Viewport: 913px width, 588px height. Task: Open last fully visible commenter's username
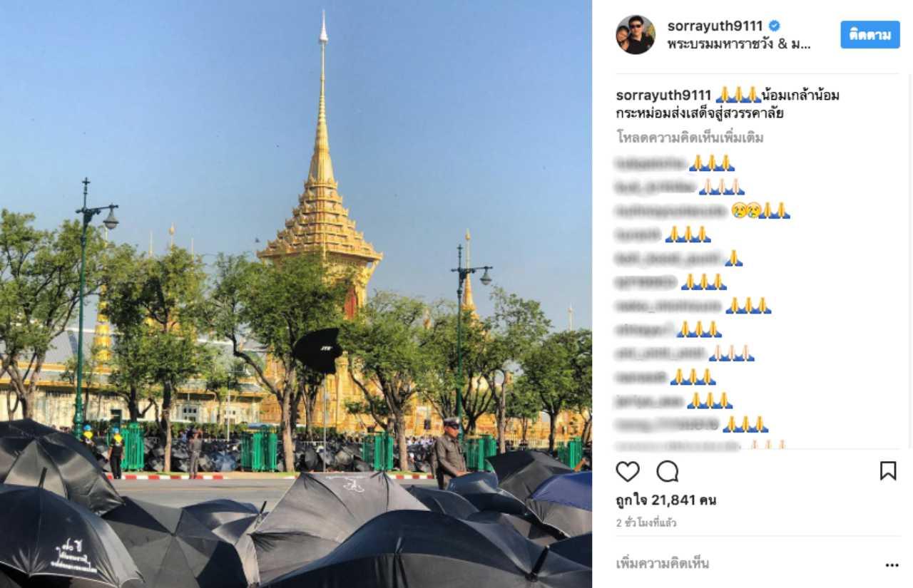click(x=668, y=425)
